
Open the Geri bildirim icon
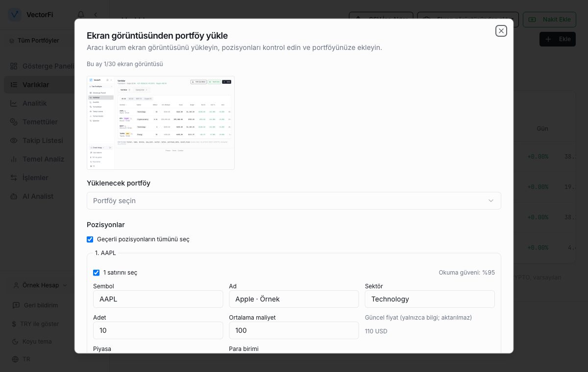[x=16, y=305]
